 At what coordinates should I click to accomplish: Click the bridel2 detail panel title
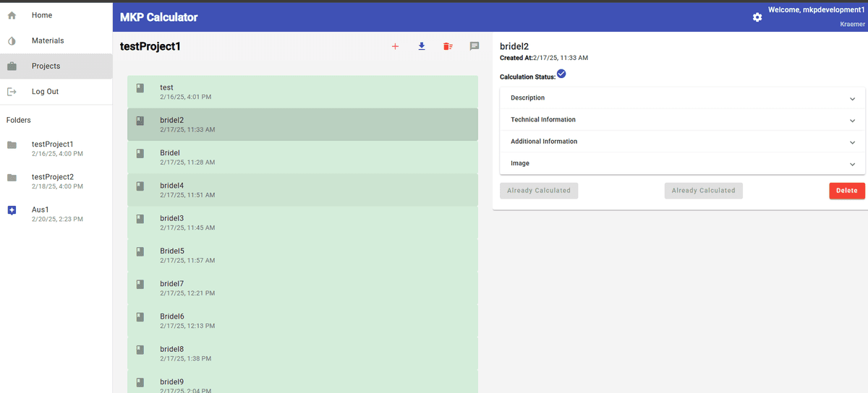point(514,46)
